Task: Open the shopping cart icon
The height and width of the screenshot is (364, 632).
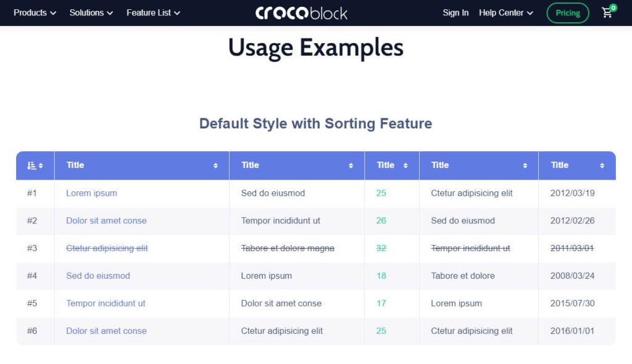Action: point(607,12)
